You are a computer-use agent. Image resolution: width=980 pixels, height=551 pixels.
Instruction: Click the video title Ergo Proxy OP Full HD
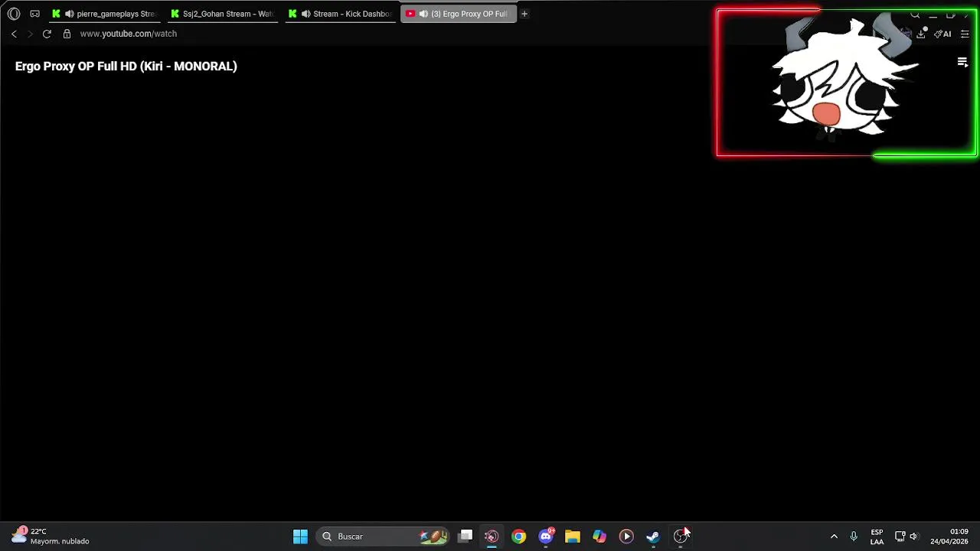(x=126, y=66)
